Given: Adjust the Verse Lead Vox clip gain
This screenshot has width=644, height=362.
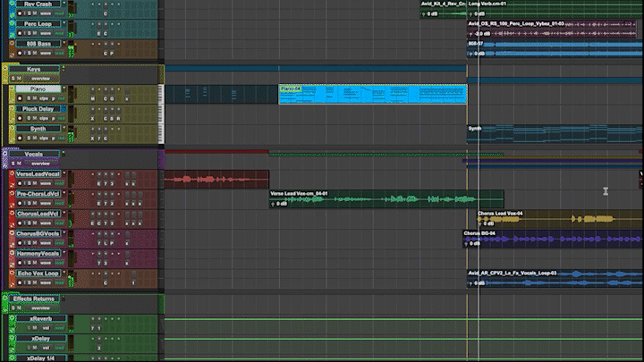Looking at the screenshot, I should point(281,203).
